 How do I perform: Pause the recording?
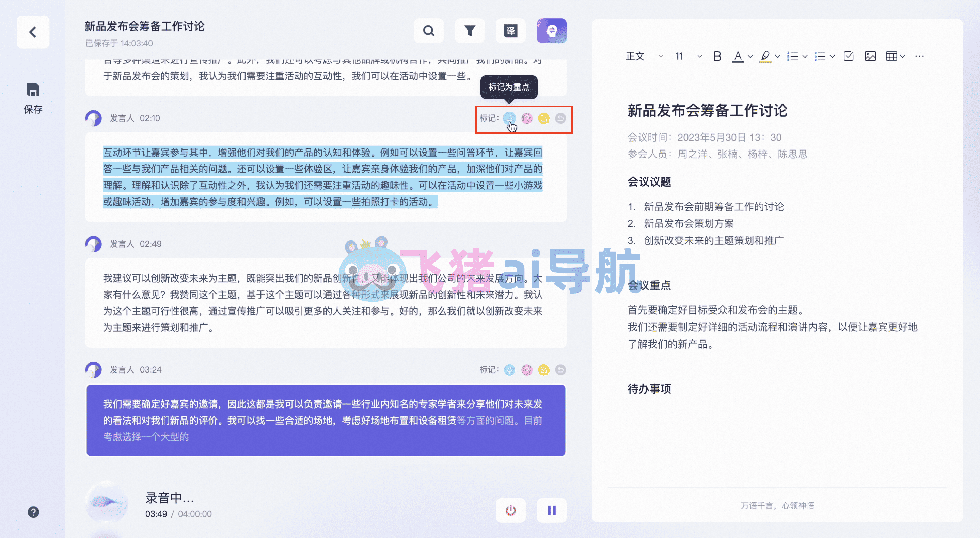point(552,510)
